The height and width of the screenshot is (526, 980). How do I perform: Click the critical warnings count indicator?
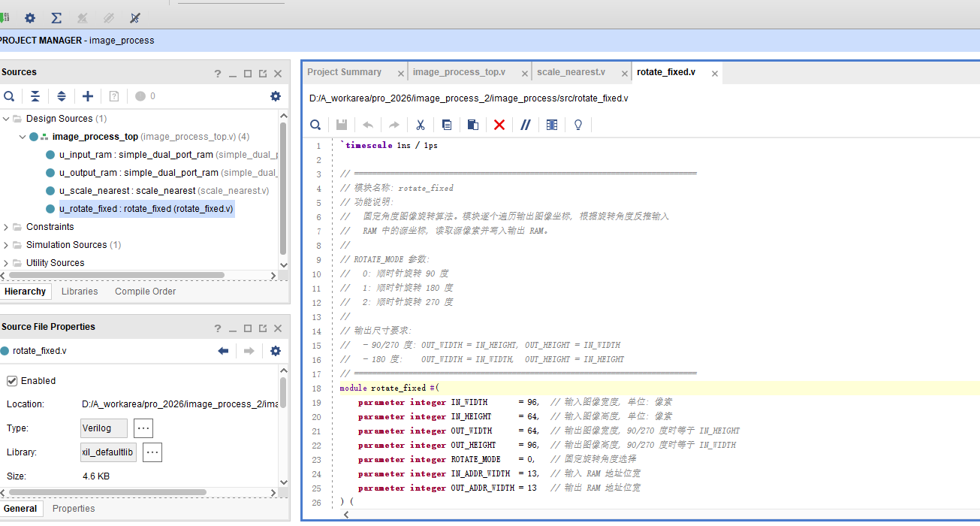pos(146,96)
